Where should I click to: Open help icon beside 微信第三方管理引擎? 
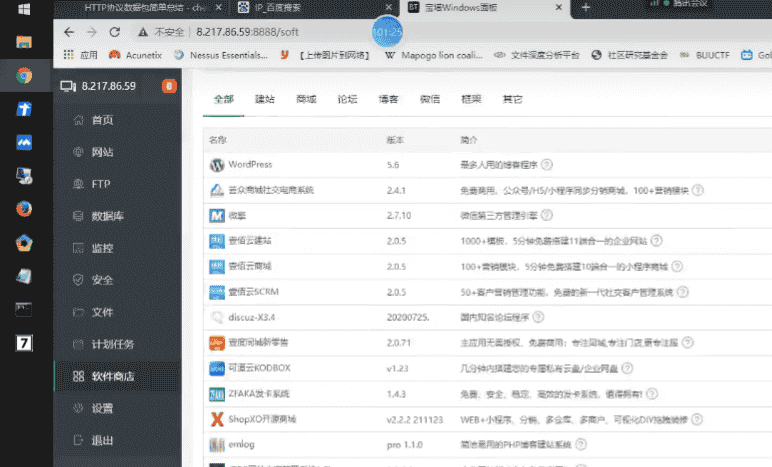(x=547, y=216)
